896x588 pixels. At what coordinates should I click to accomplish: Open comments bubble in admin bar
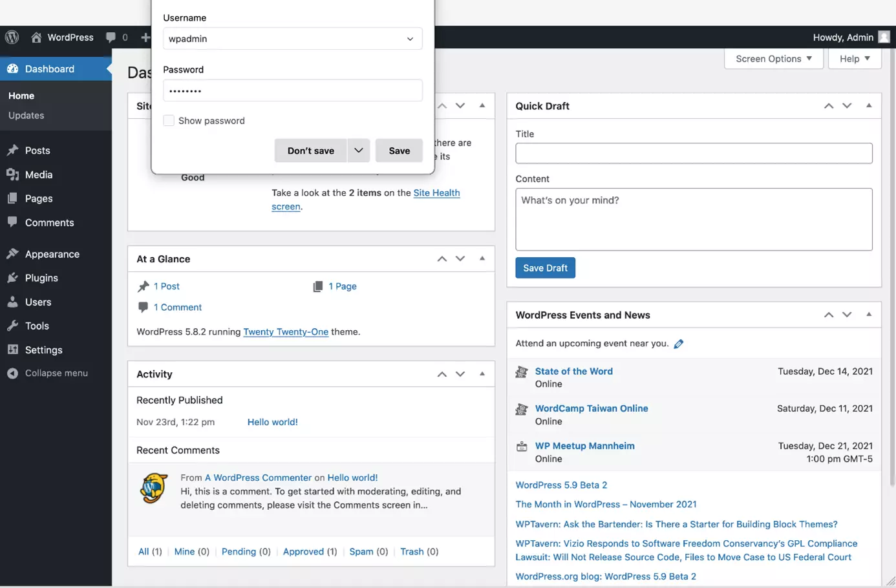pos(111,37)
